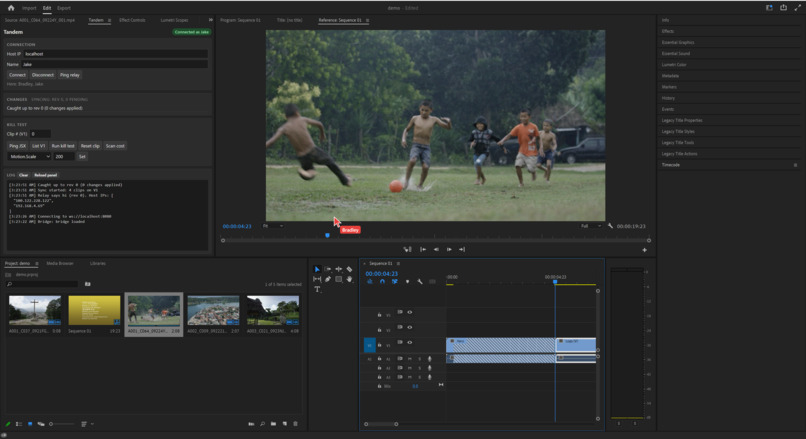Adjust thumbnail size zoom slider
806x439 pixels.
pyautogui.click(x=61, y=424)
